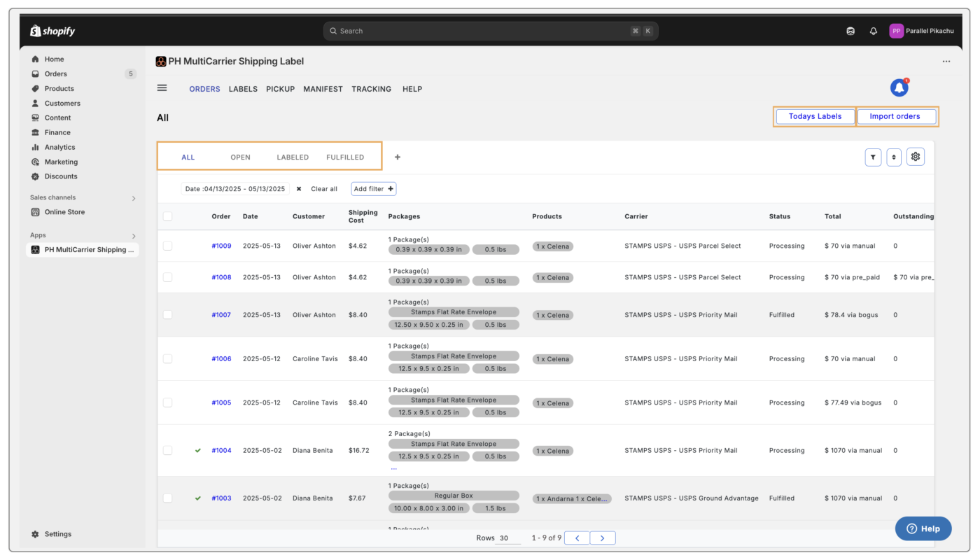Open the Add filter dropdown
Screen dimensions: 980x560
[x=374, y=189]
